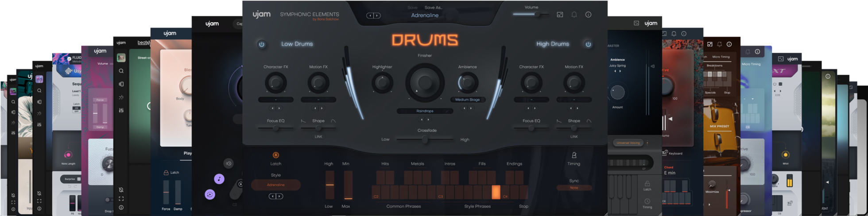The width and height of the screenshot is (868, 216).
Task: Click the C3 key in Style Phrases
Action: pos(441,193)
